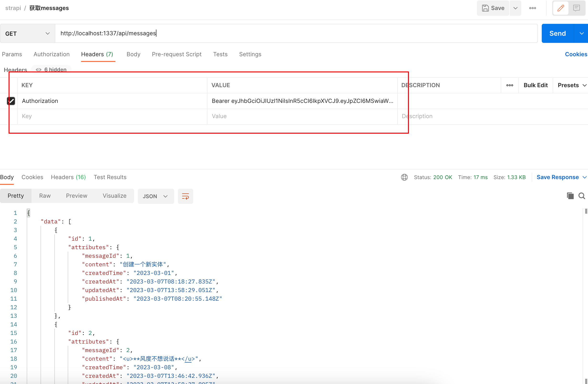588x384 pixels.
Task: Switch to the Pre-request Script tab
Action: (177, 54)
